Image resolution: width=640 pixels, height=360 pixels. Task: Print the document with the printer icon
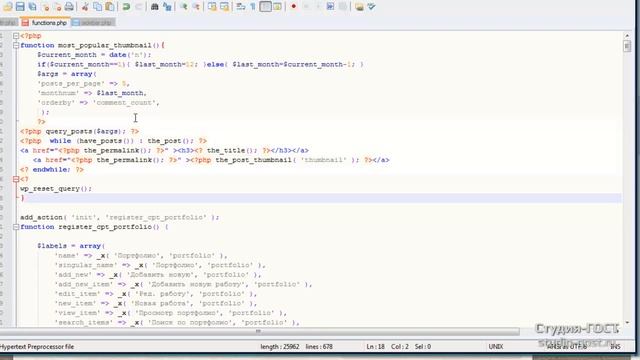click(x=69, y=7)
